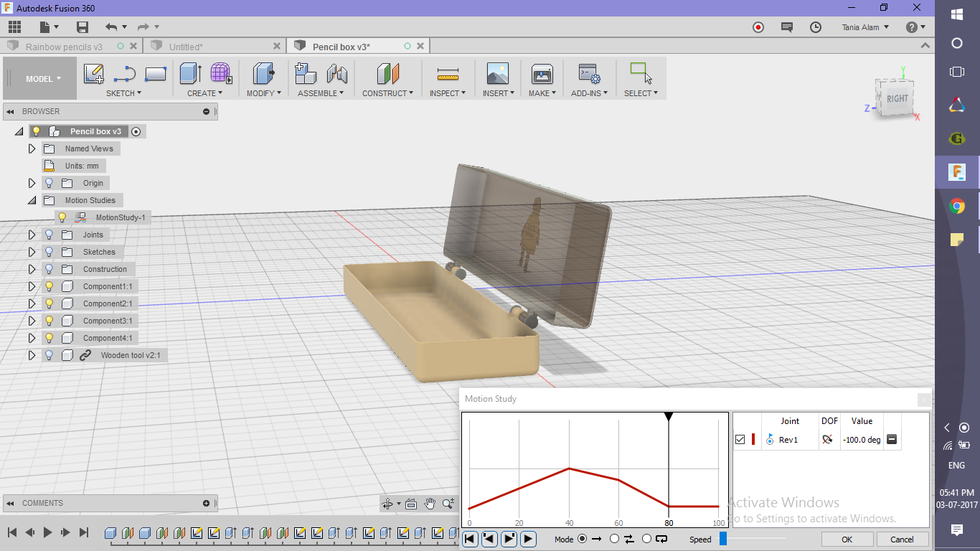Open the Scripts and Add-Ins icon
The width and height of the screenshot is (980, 551).
(589, 74)
